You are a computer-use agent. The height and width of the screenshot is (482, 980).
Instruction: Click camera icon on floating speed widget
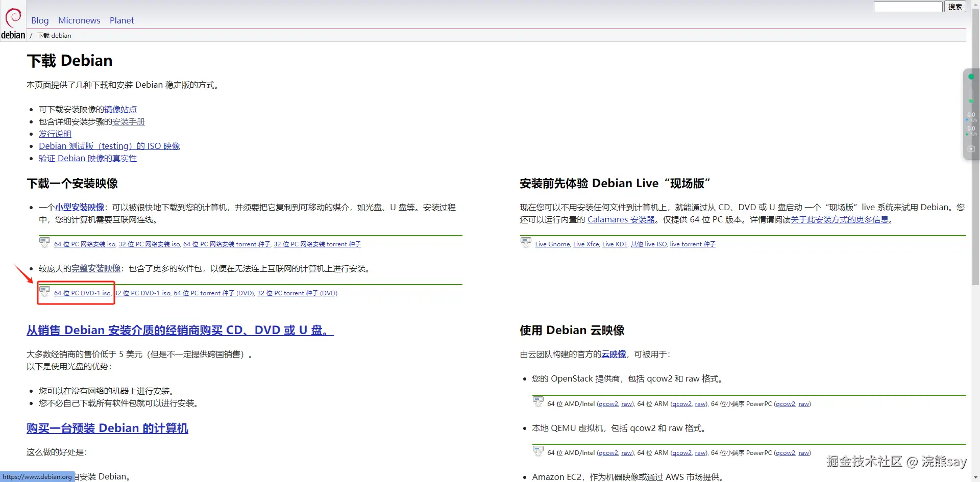[x=971, y=148]
